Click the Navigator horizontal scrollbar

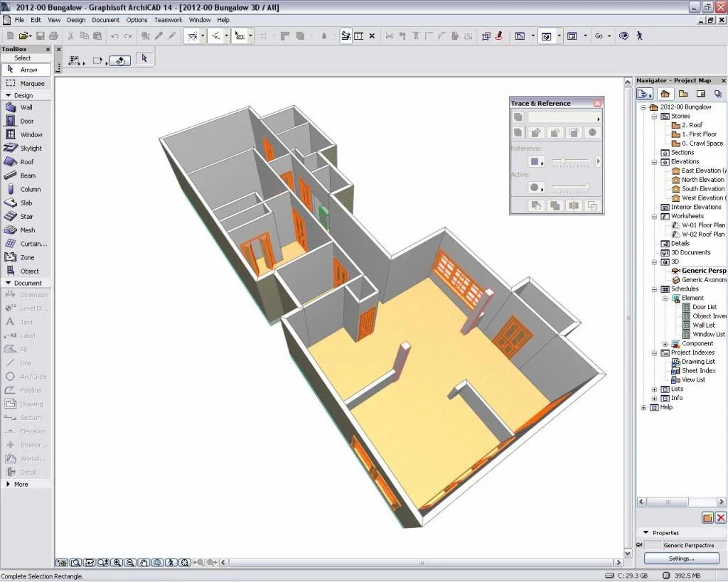point(681,502)
